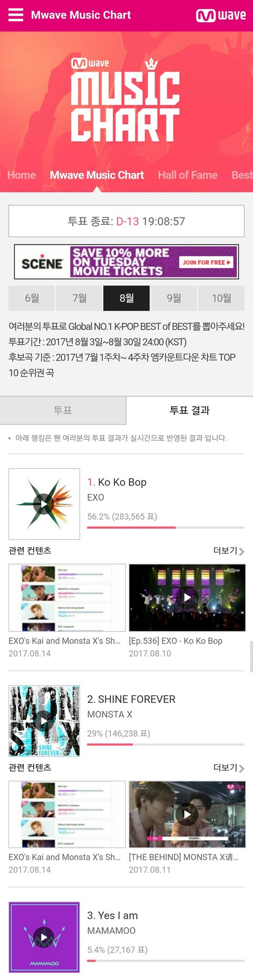Open the Home navigation item
The image size is (253, 980).
22,175
